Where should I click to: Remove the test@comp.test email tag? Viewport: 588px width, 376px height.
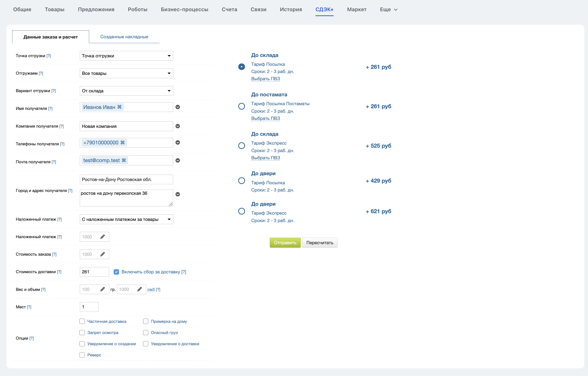coord(124,160)
